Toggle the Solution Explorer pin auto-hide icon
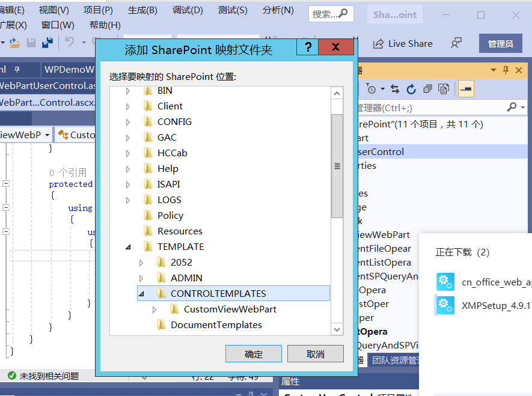The image size is (532, 396). [x=506, y=70]
